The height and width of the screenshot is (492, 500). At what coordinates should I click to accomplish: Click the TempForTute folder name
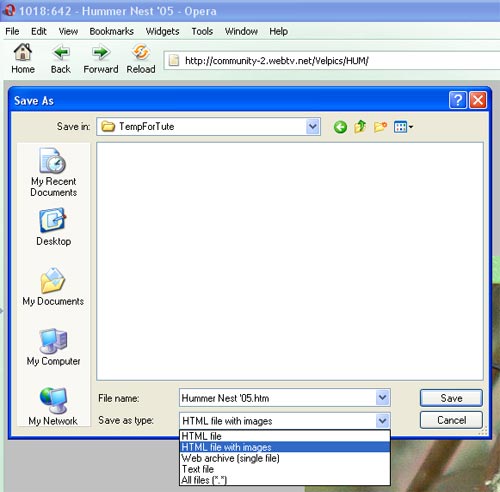coord(147,127)
